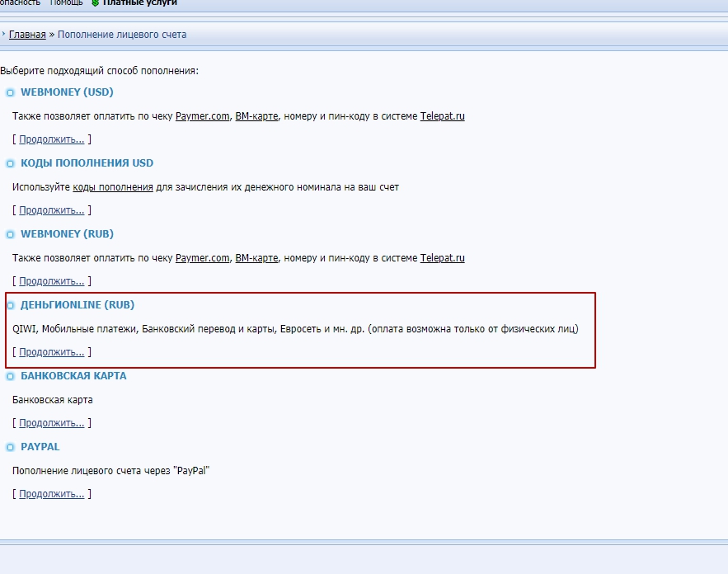Click the bullet icon beside PAYPAL
Viewport: 728px width, 574px height.
click(x=10, y=448)
